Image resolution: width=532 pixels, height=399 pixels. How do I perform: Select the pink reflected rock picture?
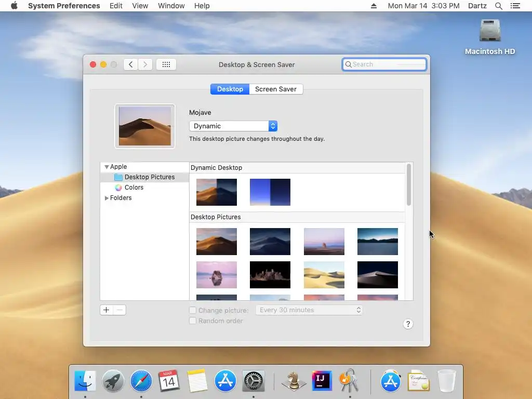217,275
